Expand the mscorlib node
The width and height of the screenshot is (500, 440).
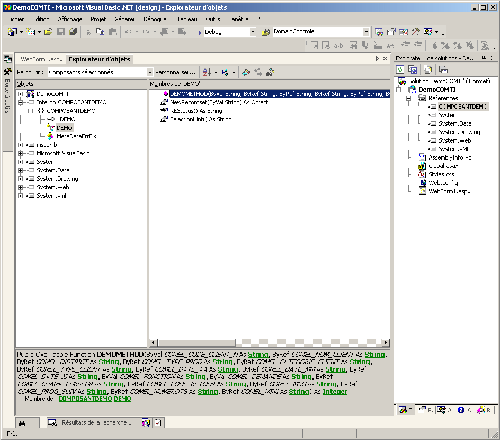[x=20, y=145]
